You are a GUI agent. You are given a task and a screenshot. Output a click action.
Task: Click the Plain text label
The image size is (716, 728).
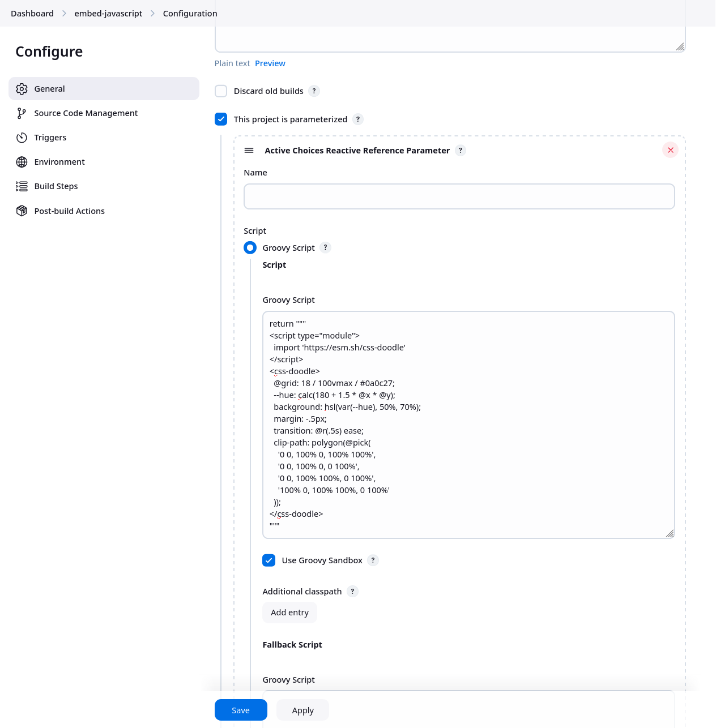[x=232, y=63]
